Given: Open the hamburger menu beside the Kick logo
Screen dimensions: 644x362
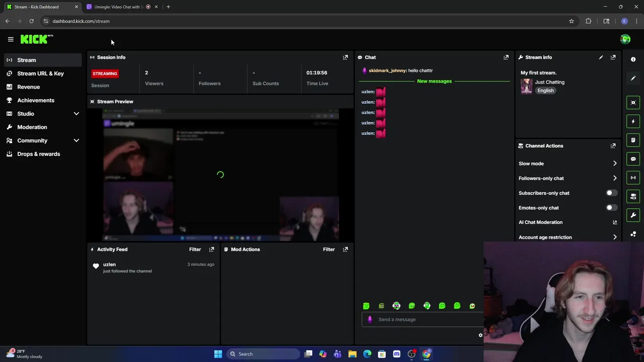Looking at the screenshot, I should point(11,39).
